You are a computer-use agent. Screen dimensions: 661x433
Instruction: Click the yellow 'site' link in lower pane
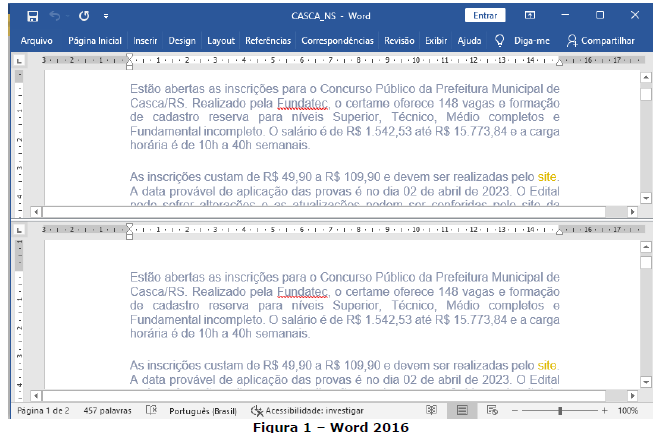click(x=547, y=365)
